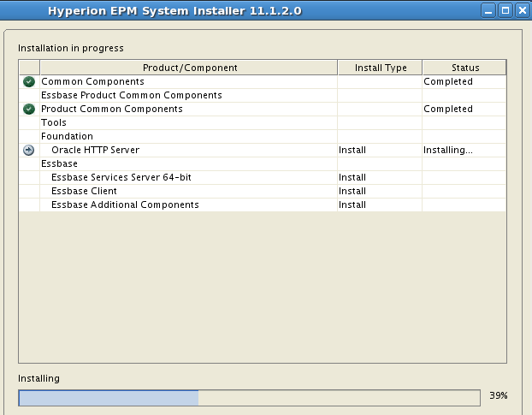This screenshot has width=532, height=415.
Task: Minimize the installer window
Action: tap(488, 11)
